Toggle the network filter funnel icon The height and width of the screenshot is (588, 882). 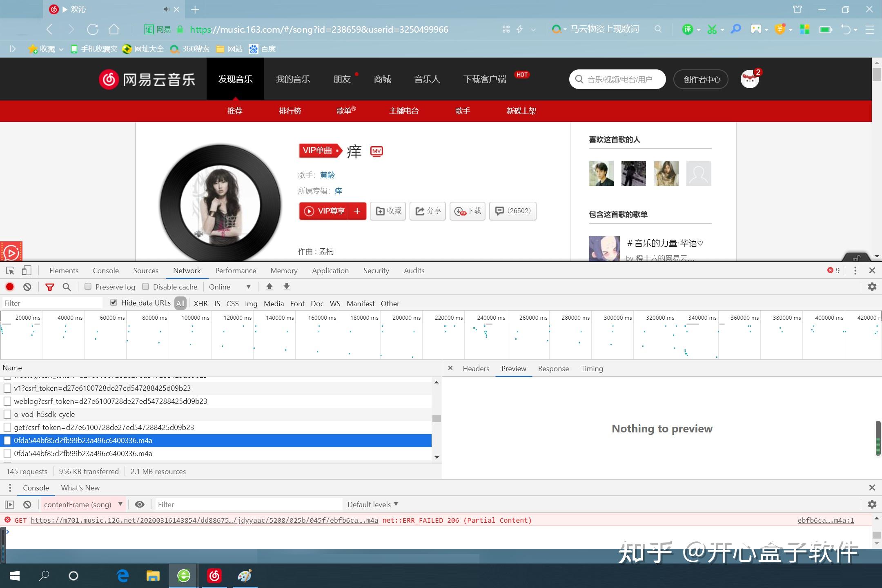(50, 287)
